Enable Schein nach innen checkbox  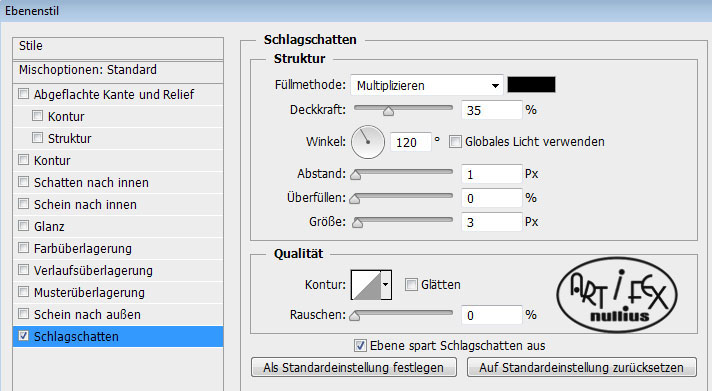pyautogui.click(x=23, y=203)
